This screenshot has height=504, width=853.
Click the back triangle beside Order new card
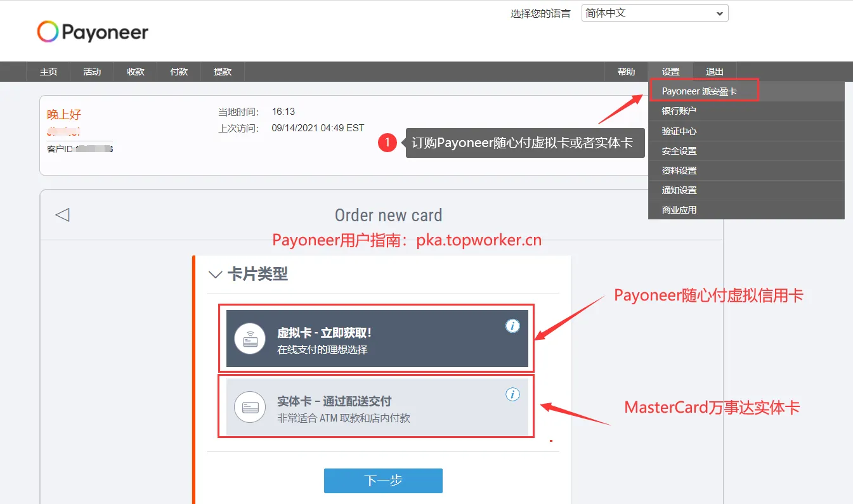coord(62,215)
